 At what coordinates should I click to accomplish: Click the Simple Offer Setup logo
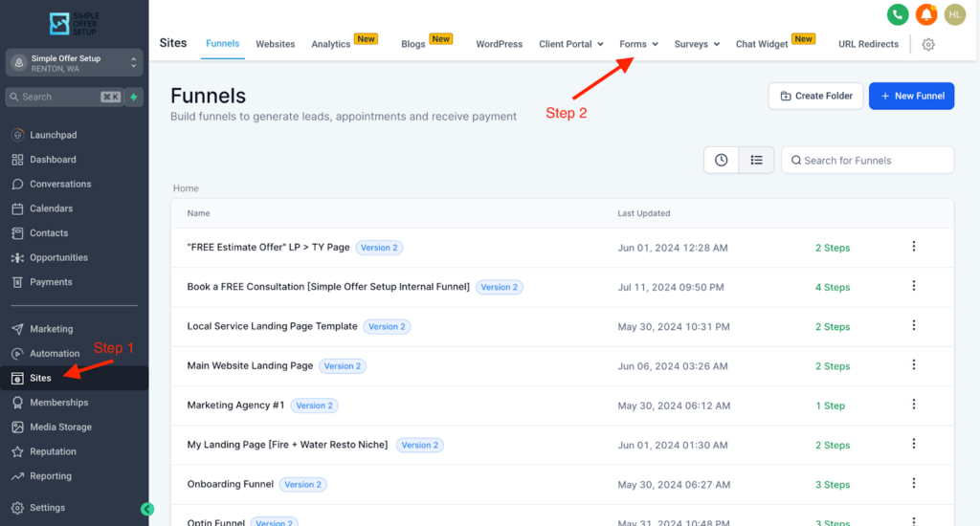point(74,23)
